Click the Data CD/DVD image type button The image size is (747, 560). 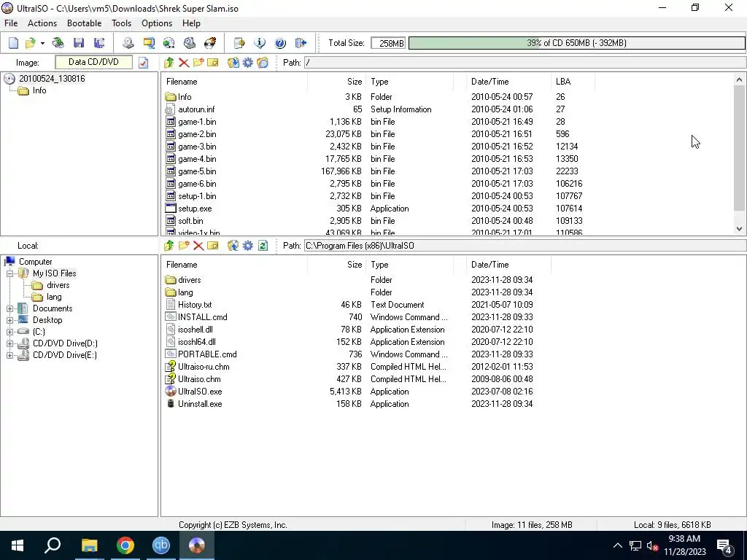(93, 62)
